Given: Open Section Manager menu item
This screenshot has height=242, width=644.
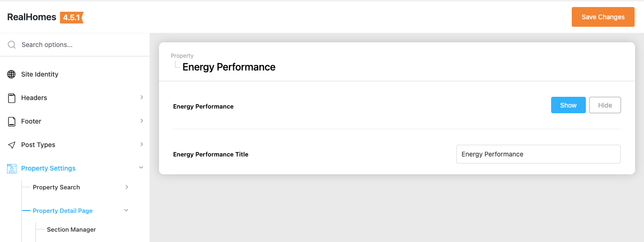Looking at the screenshot, I should click(71, 230).
